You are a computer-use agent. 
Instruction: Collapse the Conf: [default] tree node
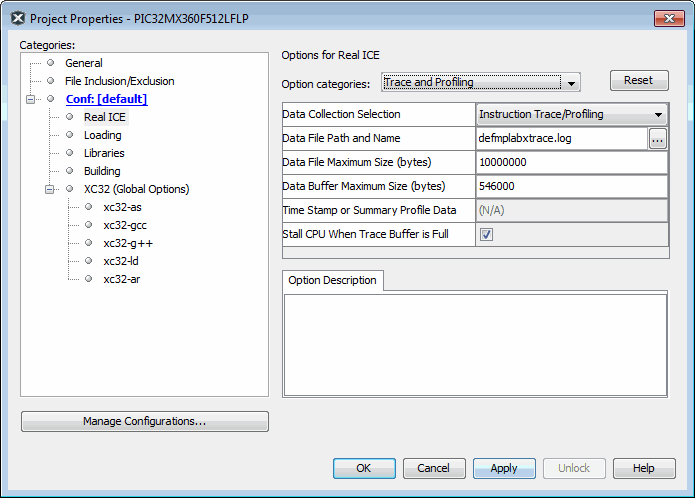[32, 99]
